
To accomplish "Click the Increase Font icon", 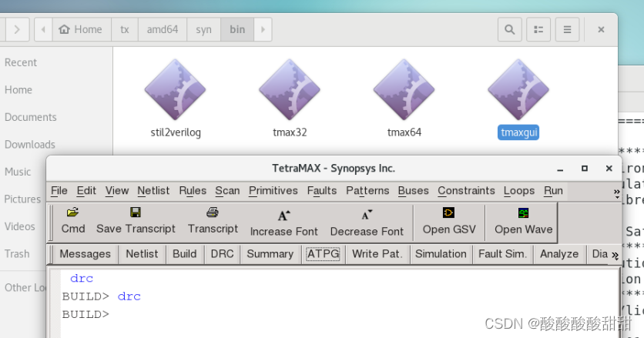I will 283,215.
